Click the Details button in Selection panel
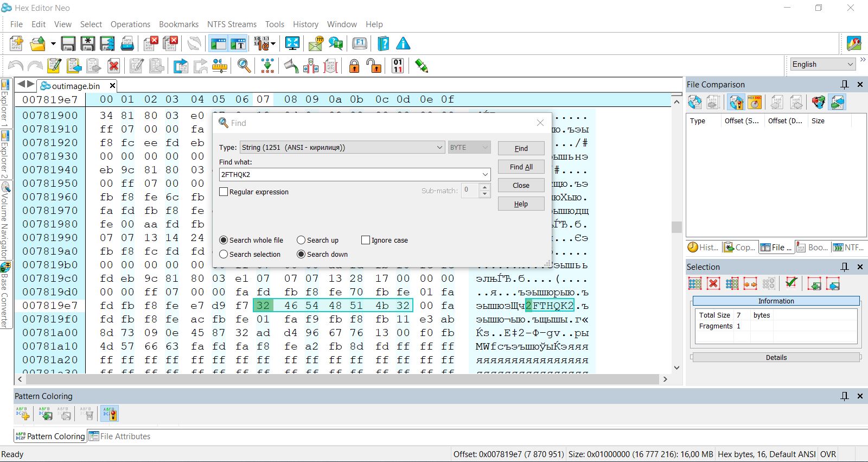The height and width of the screenshot is (462, 868). point(776,357)
